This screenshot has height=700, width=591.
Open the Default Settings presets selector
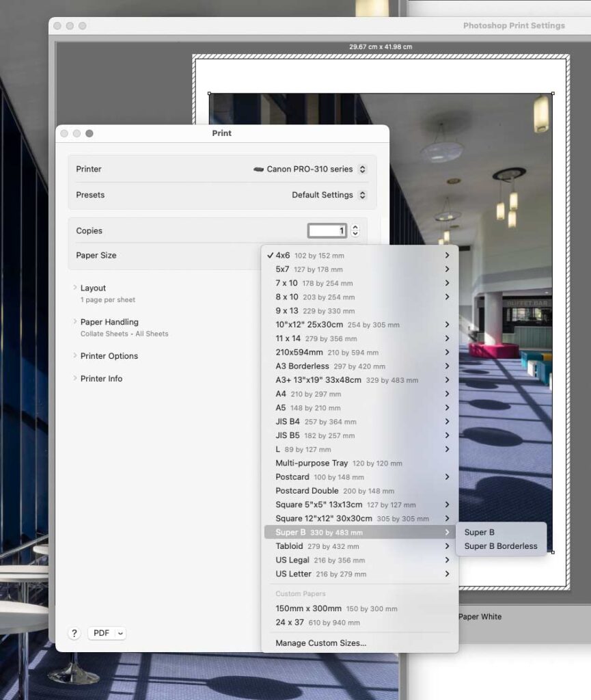329,195
